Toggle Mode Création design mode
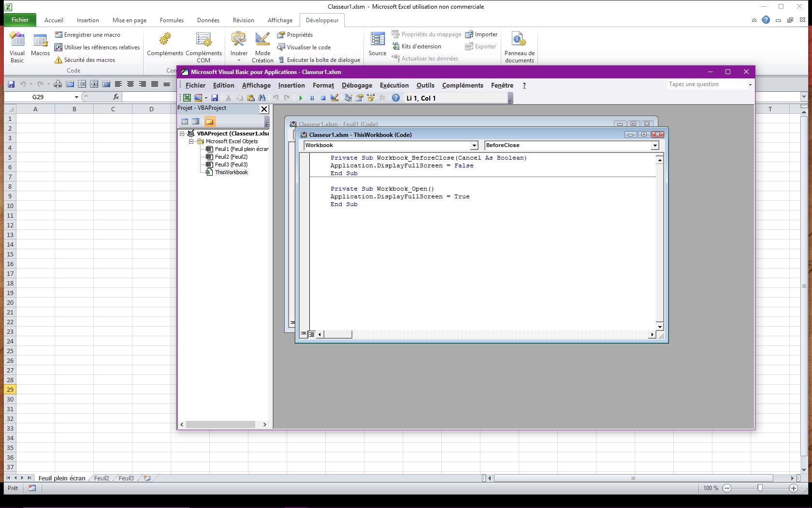812x508 pixels. pos(262,47)
